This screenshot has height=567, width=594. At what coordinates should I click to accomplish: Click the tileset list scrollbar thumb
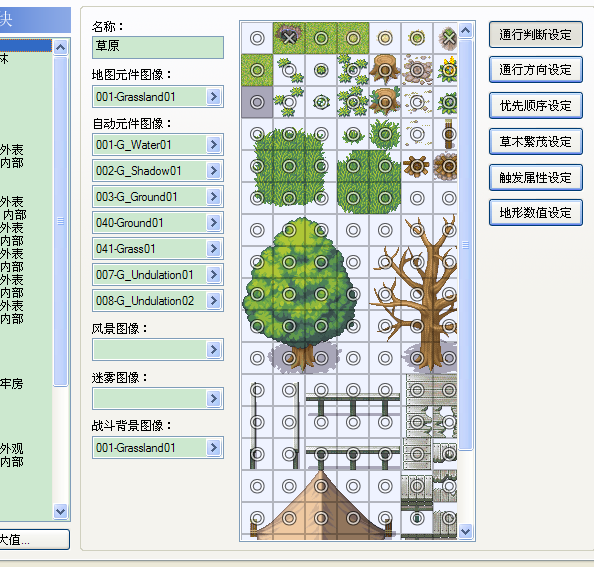click(61, 221)
